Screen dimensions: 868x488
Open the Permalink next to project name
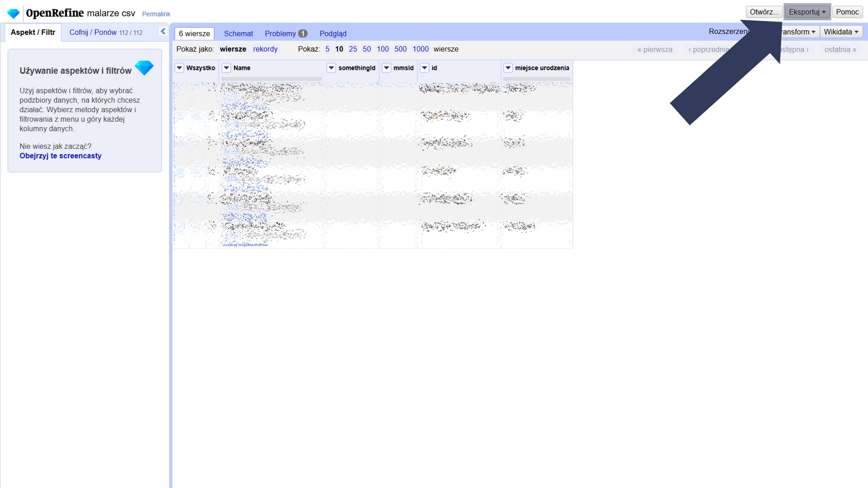tap(156, 14)
